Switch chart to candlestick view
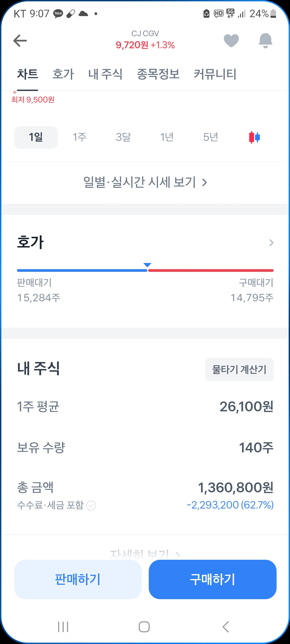 [x=254, y=137]
